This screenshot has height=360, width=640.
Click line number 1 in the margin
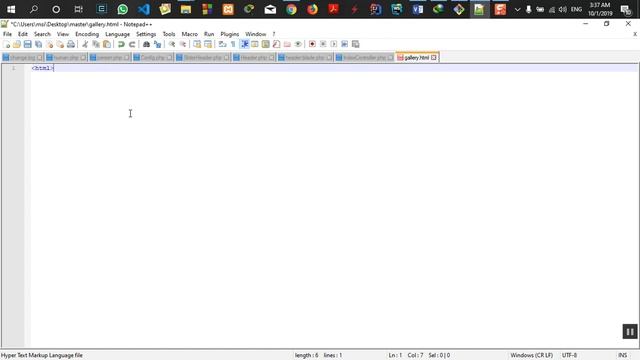point(13,68)
